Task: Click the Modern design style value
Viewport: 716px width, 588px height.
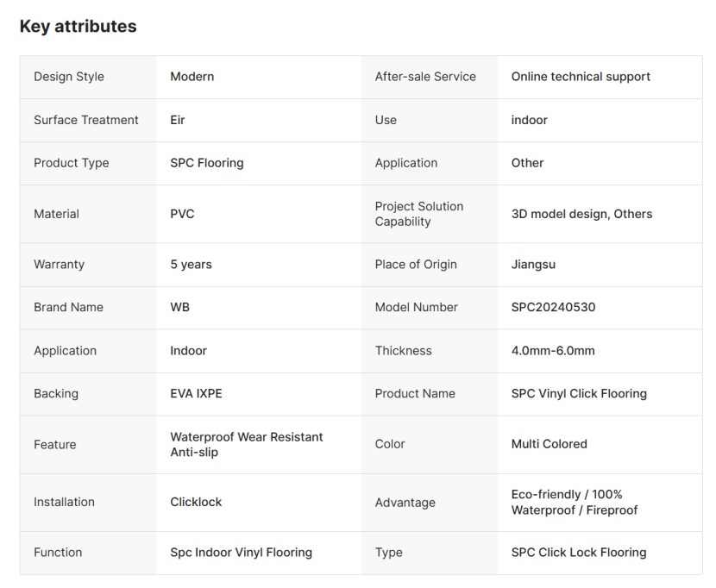Action: [192, 77]
